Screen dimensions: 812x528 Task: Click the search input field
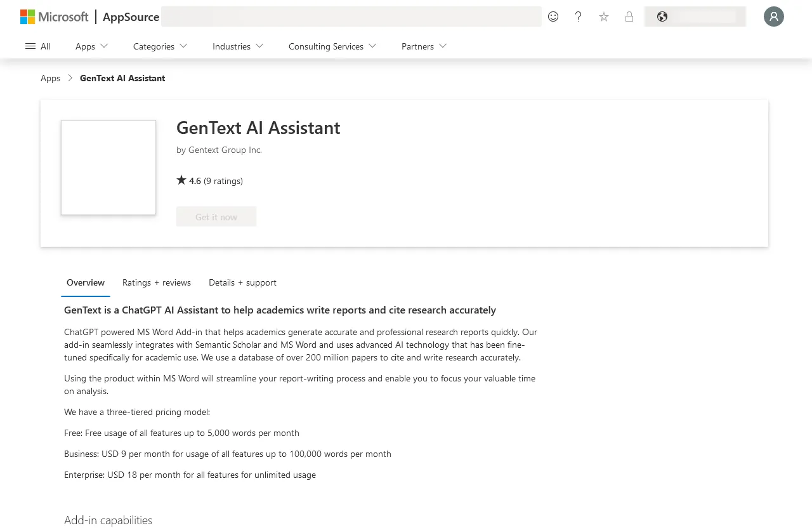351,16
